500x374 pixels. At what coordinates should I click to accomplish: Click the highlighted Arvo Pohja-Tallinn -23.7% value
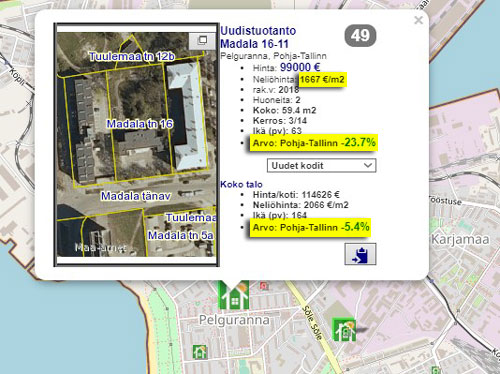(x=314, y=143)
